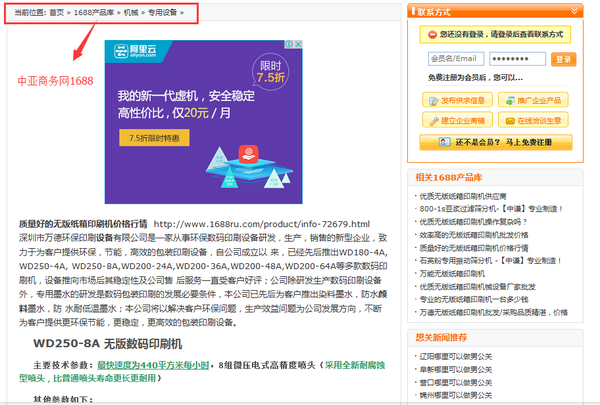Click the member icon on register button
This screenshot has width=600, height=405.
(444, 142)
